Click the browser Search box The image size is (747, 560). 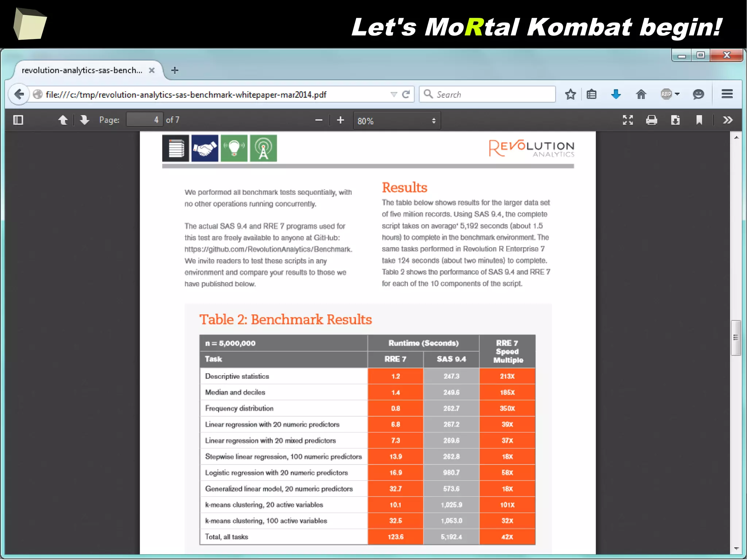(x=487, y=94)
